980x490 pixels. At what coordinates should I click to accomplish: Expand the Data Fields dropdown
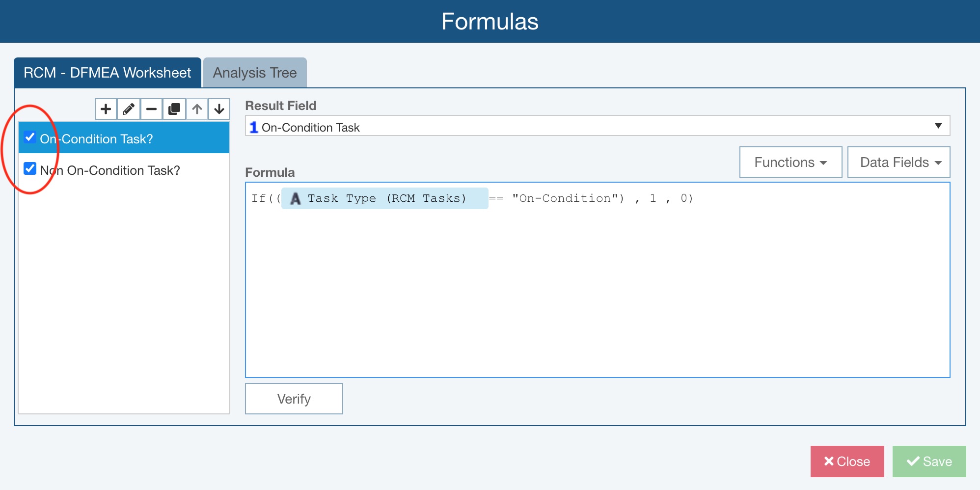[898, 162]
